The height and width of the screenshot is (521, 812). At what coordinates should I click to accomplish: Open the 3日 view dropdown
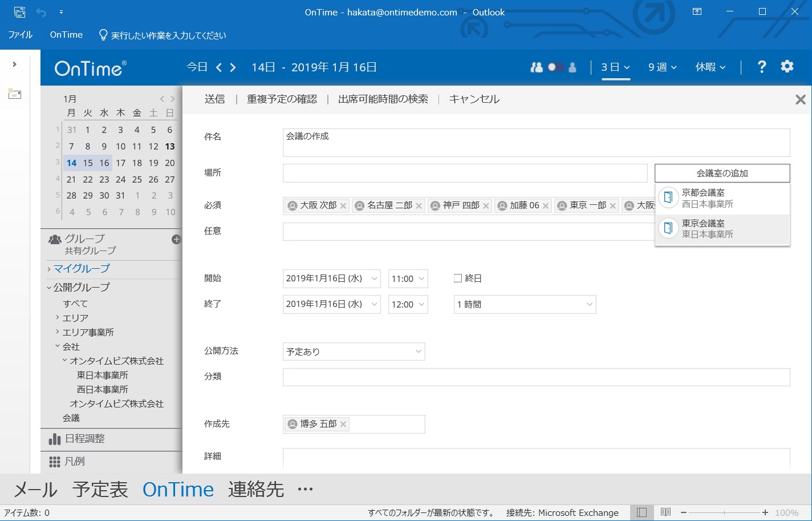615,66
